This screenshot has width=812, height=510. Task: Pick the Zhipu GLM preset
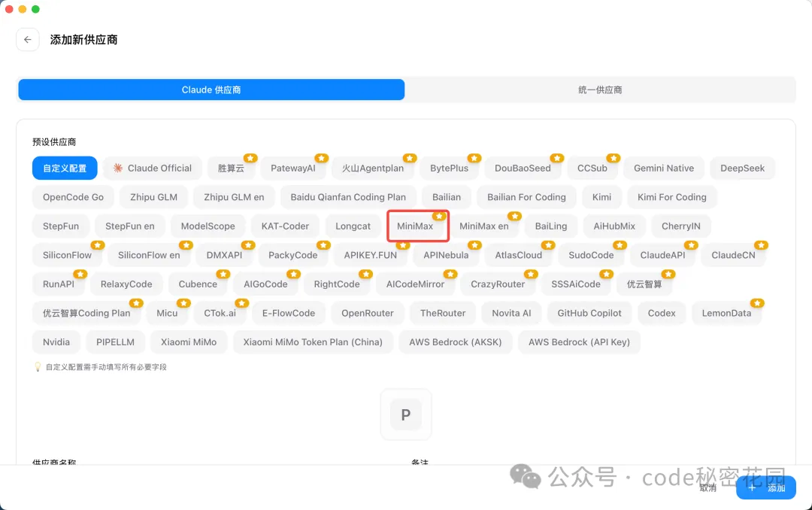pyautogui.click(x=154, y=197)
